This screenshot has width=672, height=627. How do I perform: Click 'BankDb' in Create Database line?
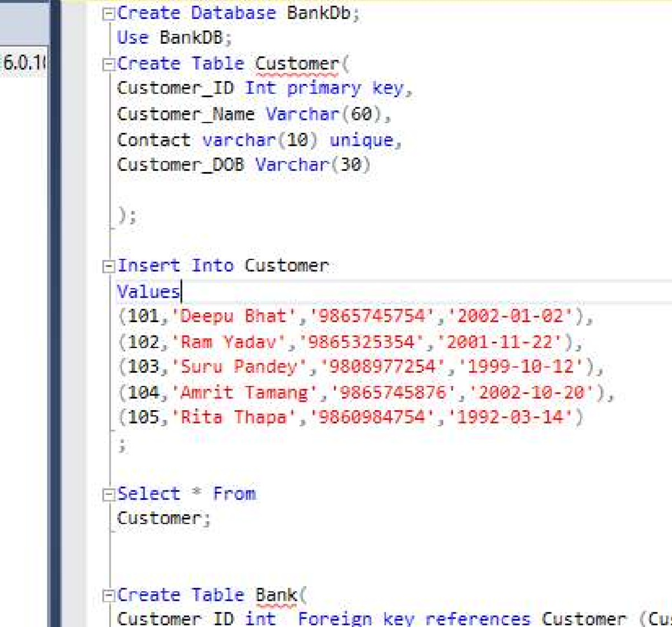click(318, 13)
